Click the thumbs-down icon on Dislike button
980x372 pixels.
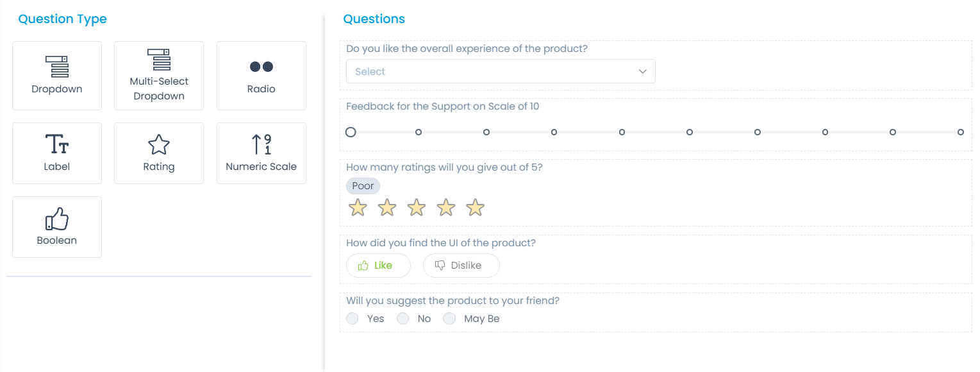(439, 265)
